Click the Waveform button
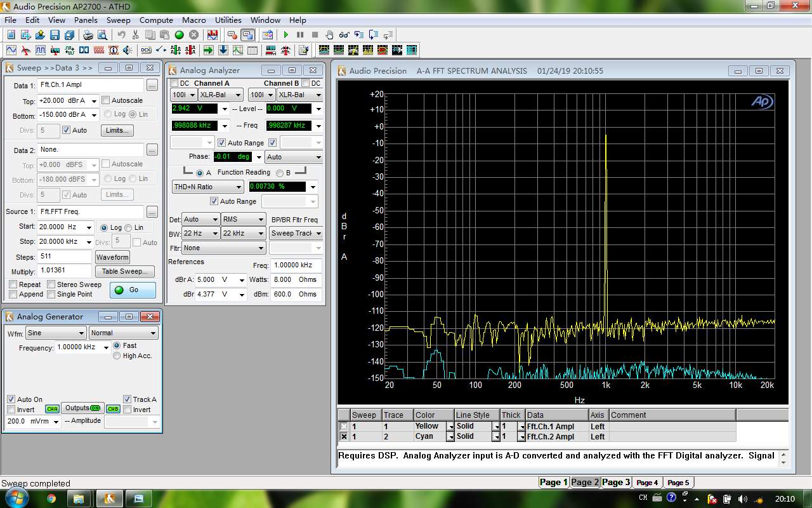Viewport: 812px width, 508px height. tap(112, 257)
